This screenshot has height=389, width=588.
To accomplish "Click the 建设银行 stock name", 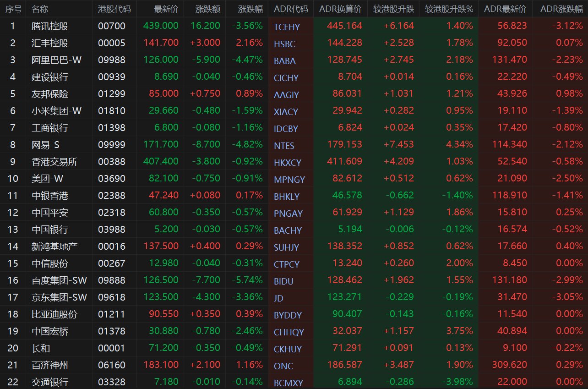I will pos(50,77).
